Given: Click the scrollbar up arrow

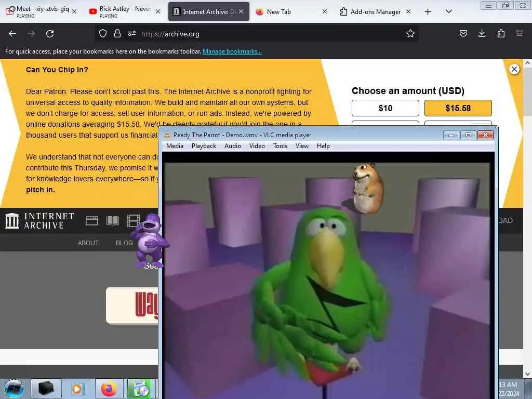Looking at the screenshot, I should tap(527, 63).
